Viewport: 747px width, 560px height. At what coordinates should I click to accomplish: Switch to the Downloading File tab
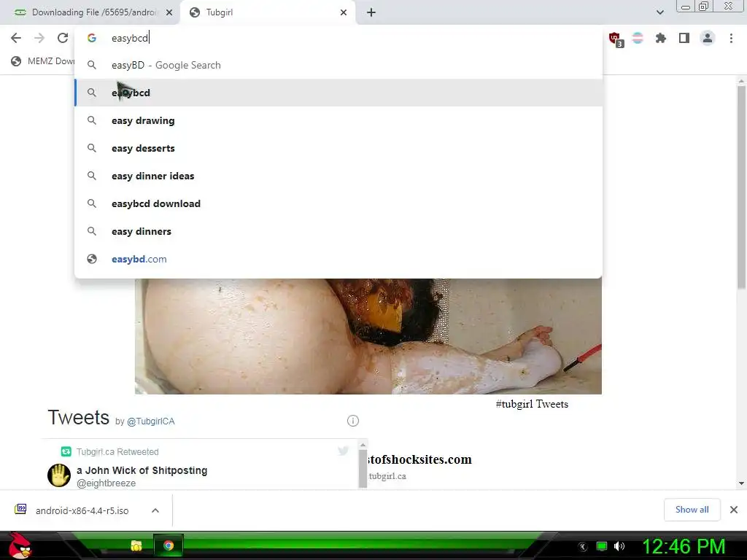[90, 12]
